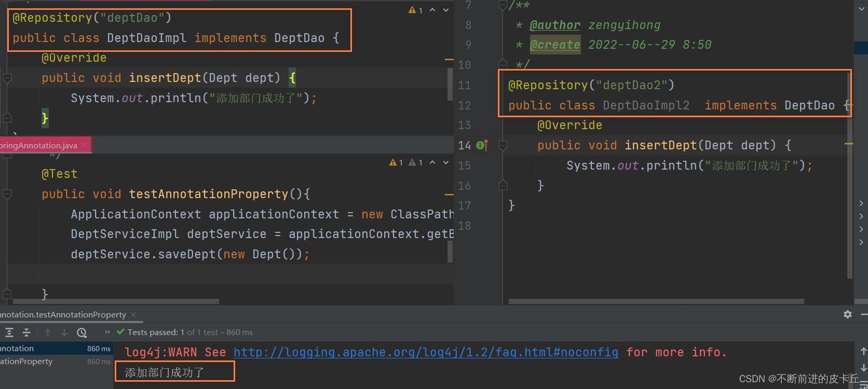
Task: Collapse the insertDept method fold on line 14
Action: [x=503, y=146]
